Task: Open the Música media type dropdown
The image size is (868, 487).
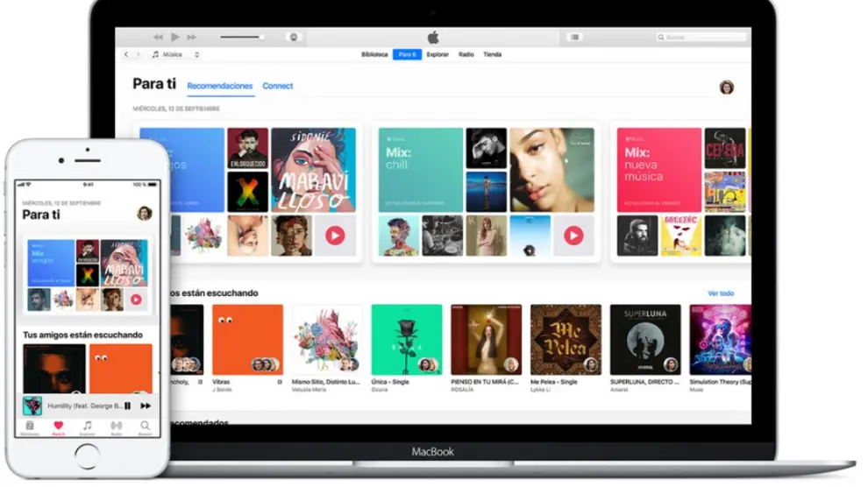Action: pyautogui.click(x=175, y=54)
